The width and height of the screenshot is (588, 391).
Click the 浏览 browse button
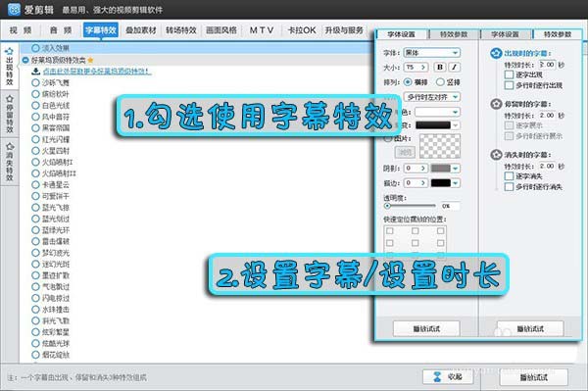[405, 152]
